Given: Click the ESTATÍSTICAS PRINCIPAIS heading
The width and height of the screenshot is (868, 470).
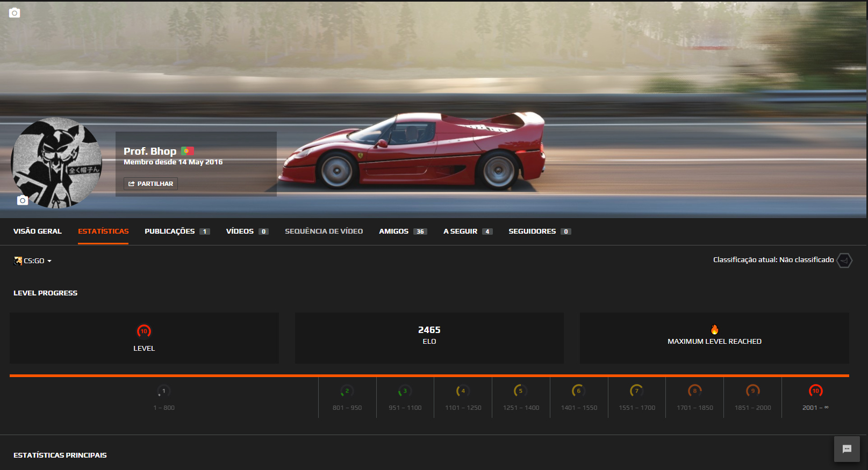Looking at the screenshot, I should 60,455.
